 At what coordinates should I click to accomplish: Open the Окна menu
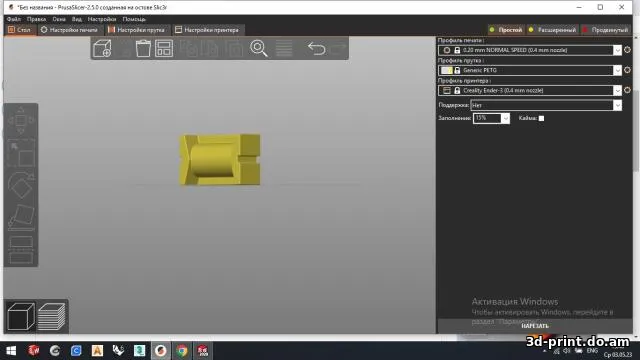click(x=59, y=19)
